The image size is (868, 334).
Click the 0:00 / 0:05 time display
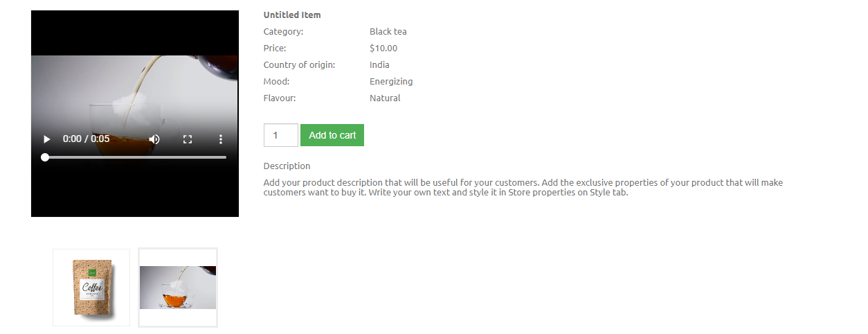(x=86, y=139)
